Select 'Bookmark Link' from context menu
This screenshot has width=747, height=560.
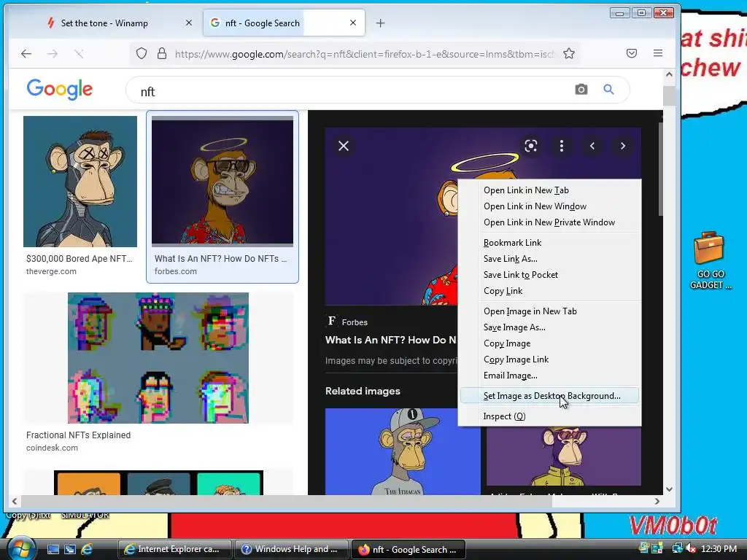549,243
